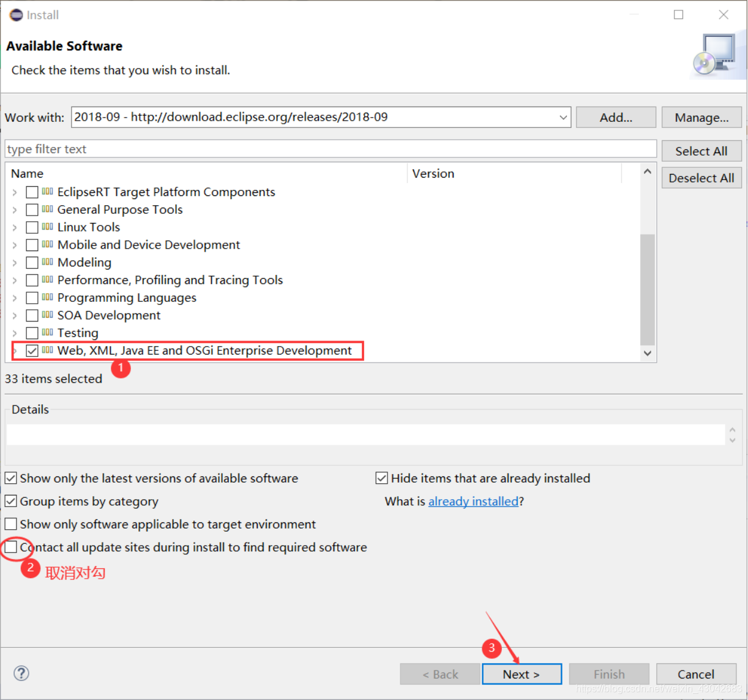Image resolution: width=748 pixels, height=700 pixels.
Task: Check Performance, Profiling and Tracing Tools box
Action: [x=32, y=280]
